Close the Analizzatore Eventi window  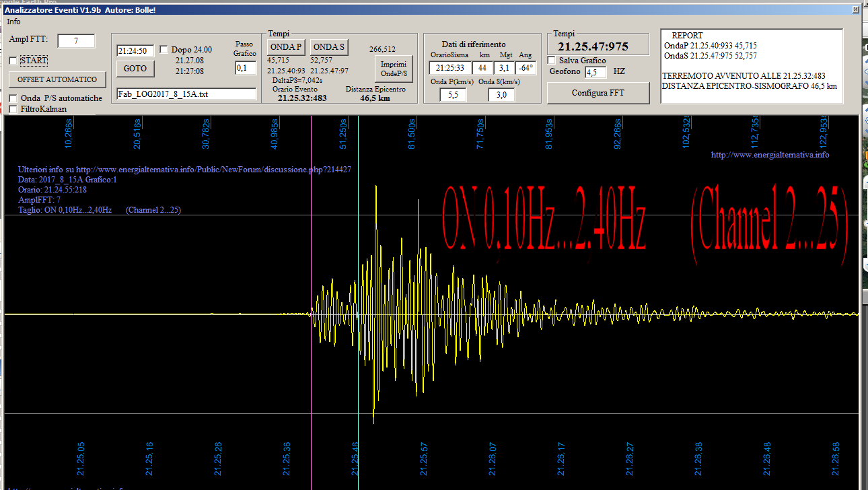tap(855, 10)
